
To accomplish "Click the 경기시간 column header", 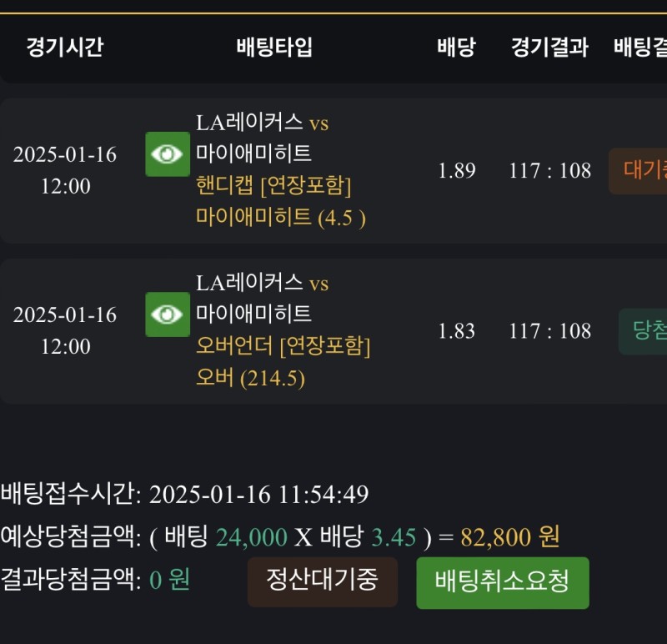I will [64, 47].
